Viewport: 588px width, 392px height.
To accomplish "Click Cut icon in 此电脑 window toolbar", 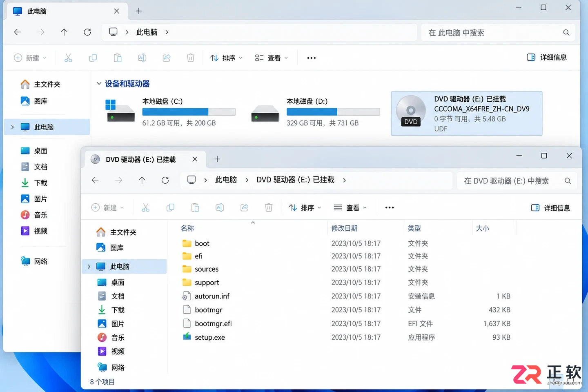I will coord(68,58).
